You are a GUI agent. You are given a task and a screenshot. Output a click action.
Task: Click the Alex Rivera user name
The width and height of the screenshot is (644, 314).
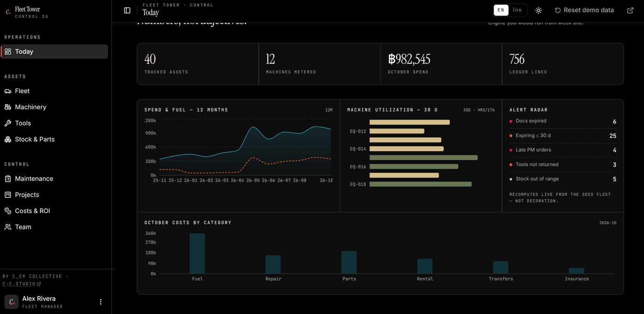coord(39,299)
